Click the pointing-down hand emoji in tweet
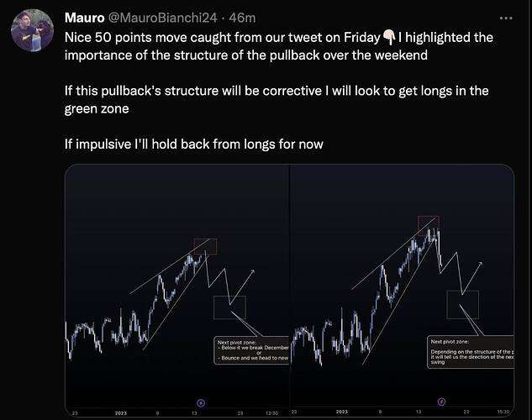This screenshot has width=532, height=420. click(x=389, y=37)
